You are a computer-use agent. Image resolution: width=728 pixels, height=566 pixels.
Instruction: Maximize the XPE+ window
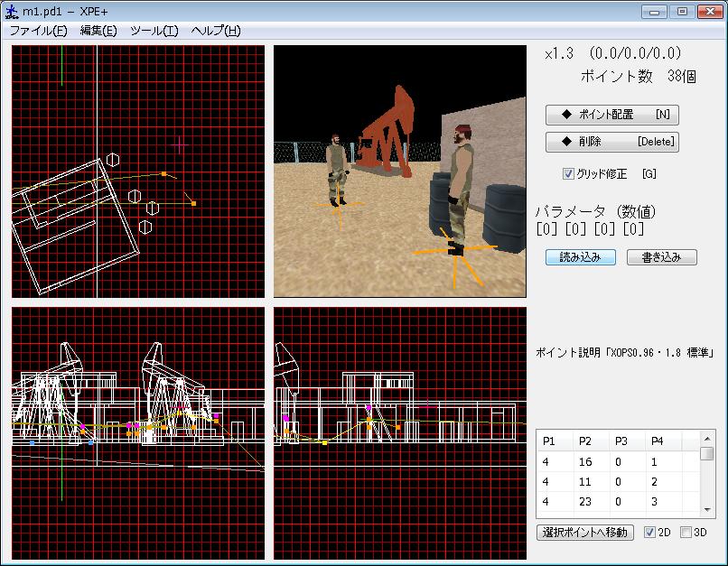point(682,12)
